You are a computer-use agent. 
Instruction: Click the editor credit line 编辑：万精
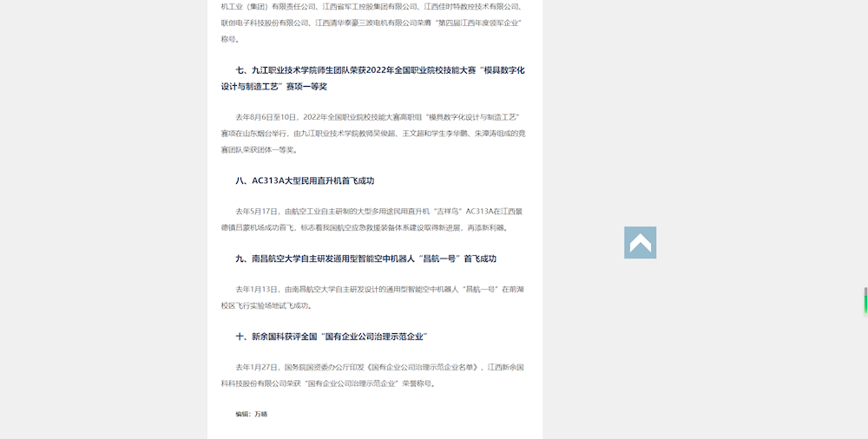(251, 414)
